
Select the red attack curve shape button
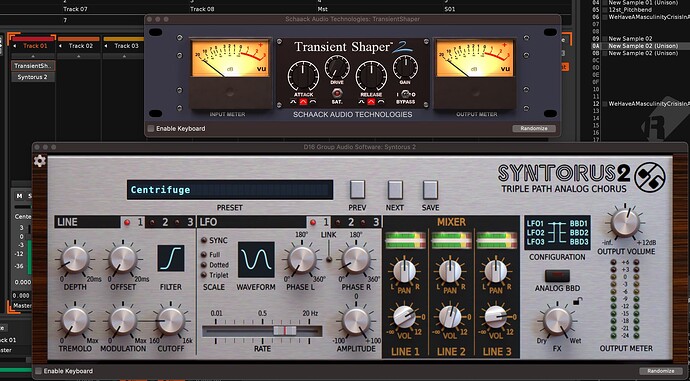click(303, 102)
